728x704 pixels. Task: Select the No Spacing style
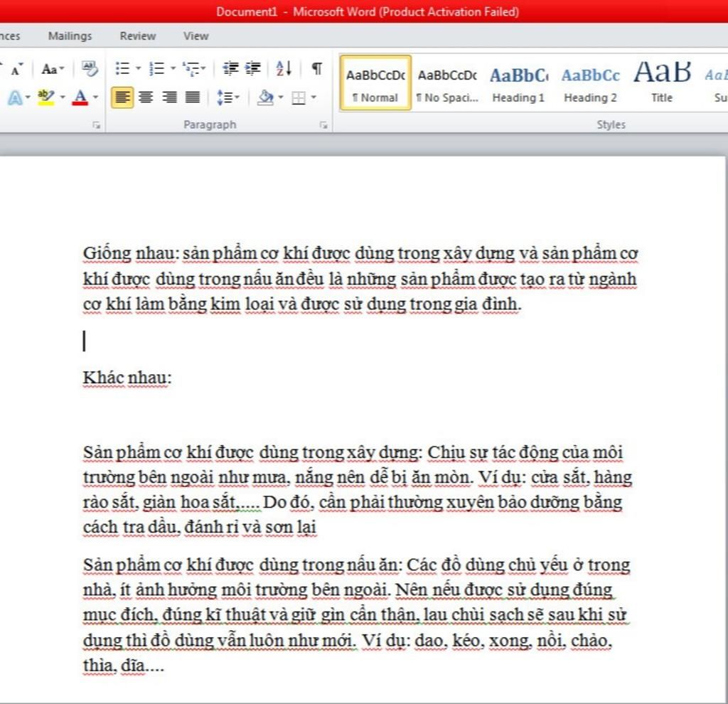[x=448, y=83]
